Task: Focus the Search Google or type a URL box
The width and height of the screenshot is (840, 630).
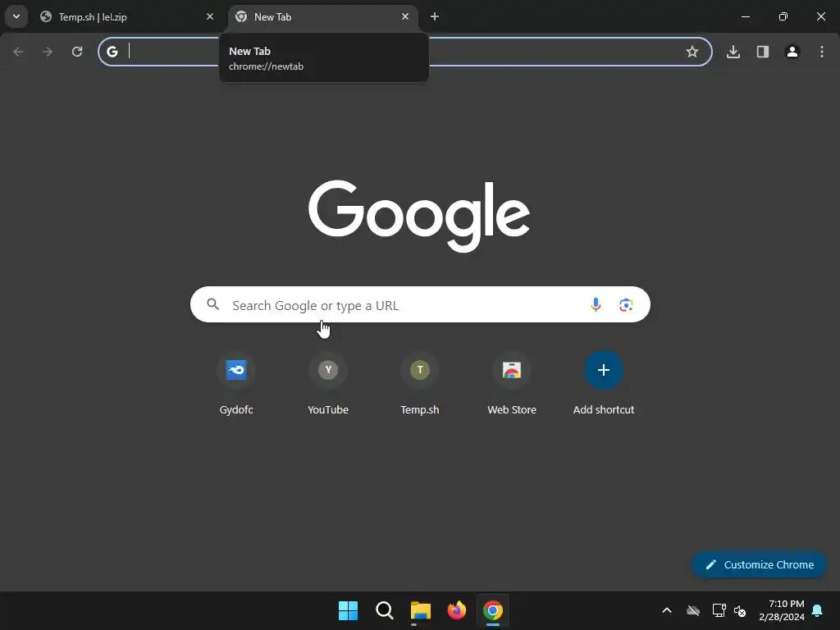Action: [x=420, y=304]
